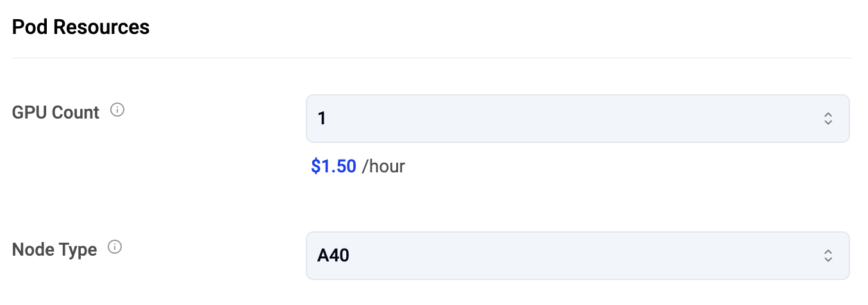The image size is (868, 305).
Task: Click the divider line under Pod Resources
Action: point(431,58)
